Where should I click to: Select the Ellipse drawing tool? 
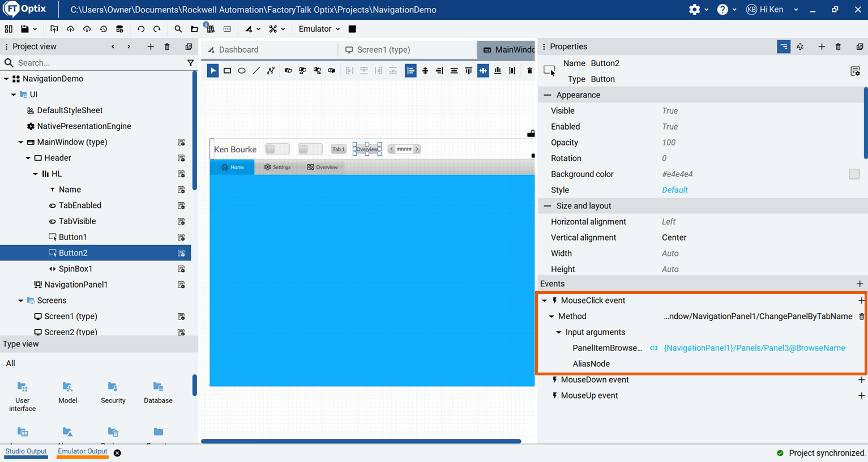242,71
